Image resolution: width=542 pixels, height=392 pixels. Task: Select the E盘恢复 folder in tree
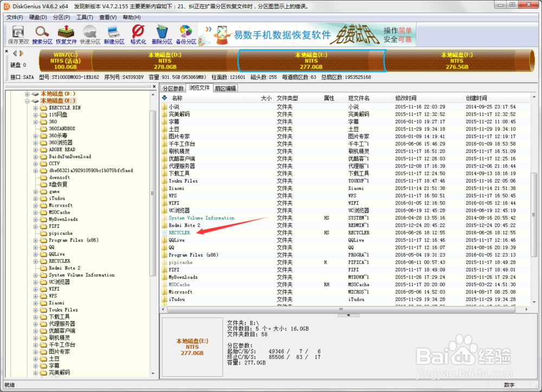coord(58,184)
